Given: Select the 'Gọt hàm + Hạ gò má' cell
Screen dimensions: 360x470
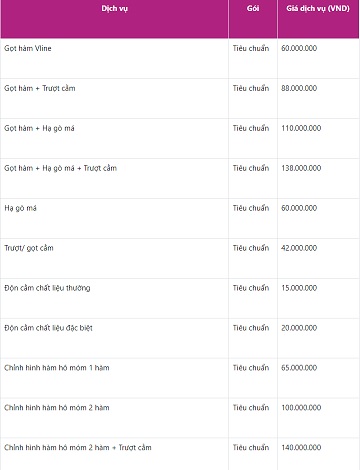Looking at the screenshot, I should coord(114,138).
